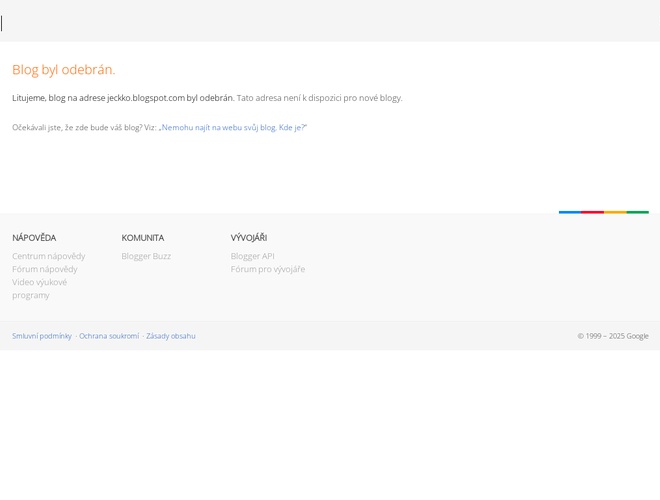Visit the Blogger Buzz community link
660x500 pixels.
pos(146,256)
